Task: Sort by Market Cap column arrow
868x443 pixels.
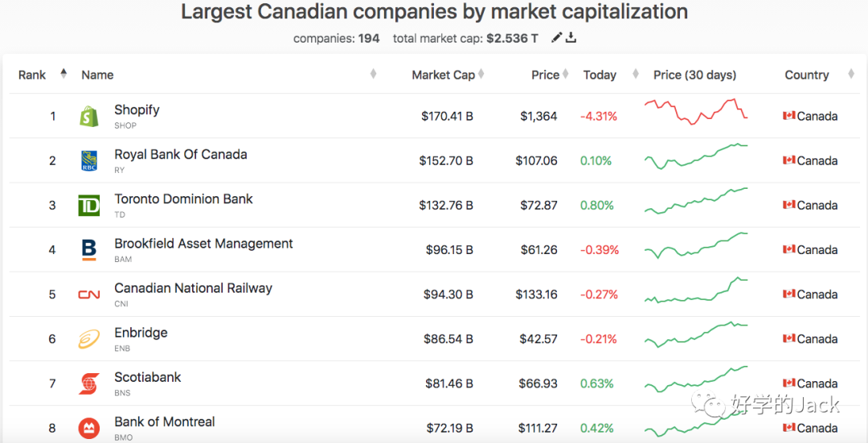Action: 481,75
